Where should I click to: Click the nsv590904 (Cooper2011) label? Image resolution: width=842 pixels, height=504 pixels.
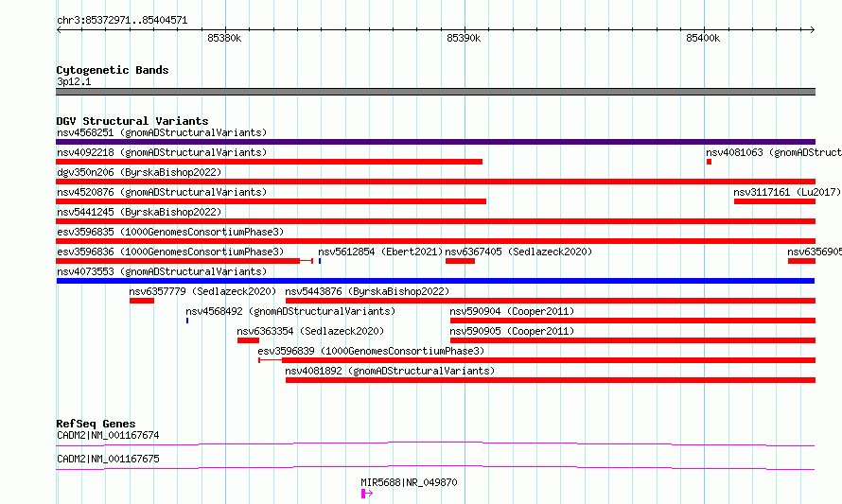(512, 311)
